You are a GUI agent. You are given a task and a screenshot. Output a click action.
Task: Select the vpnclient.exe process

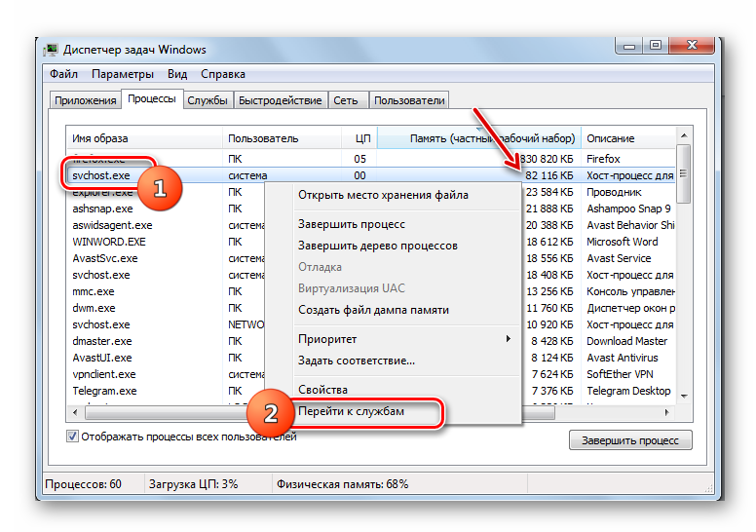(x=104, y=374)
